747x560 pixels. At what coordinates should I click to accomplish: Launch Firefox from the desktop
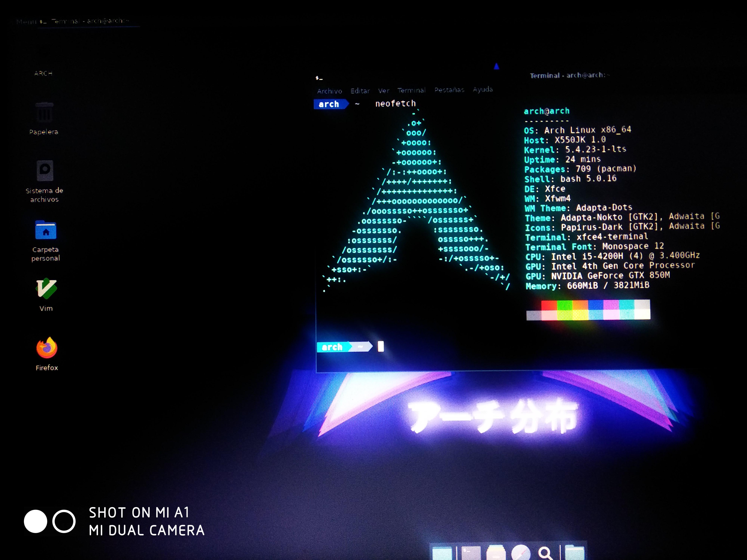(47, 348)
